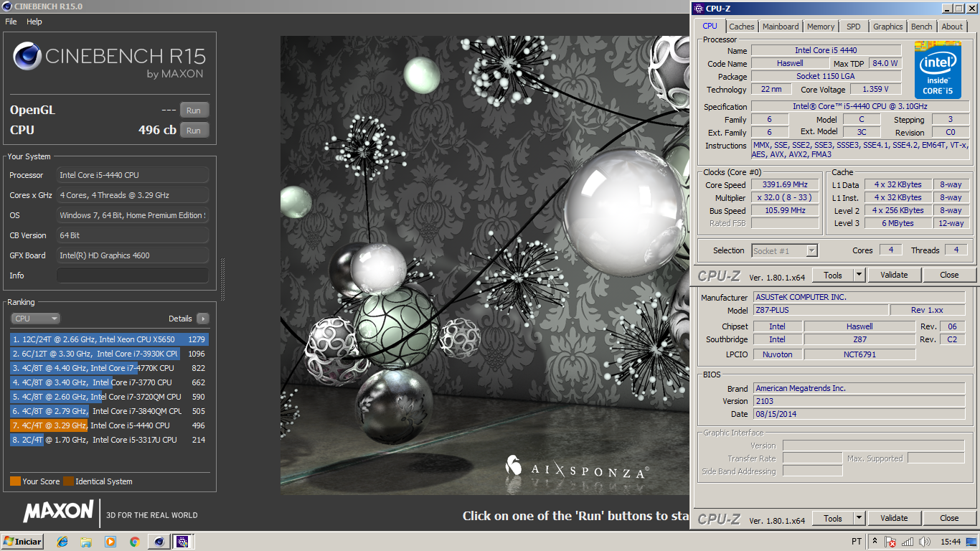Open the Action Center flag icon
The image size is (980, 551).
coord(891,542)
